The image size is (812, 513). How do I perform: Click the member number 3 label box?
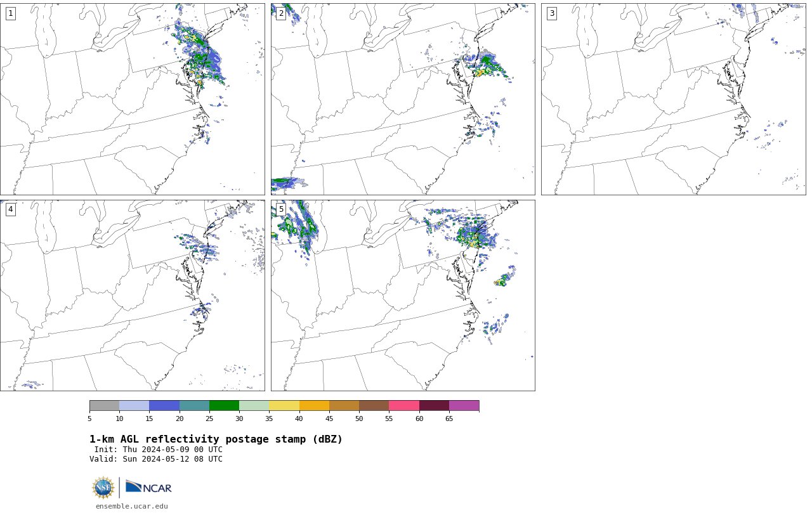(x=551, y=13)
